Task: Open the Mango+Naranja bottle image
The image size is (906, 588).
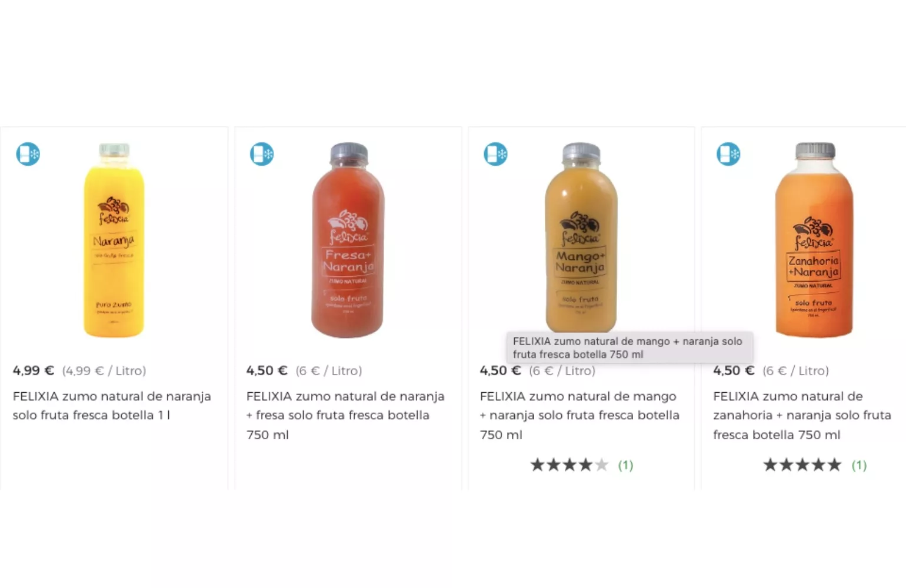Action: click(581, 235)
